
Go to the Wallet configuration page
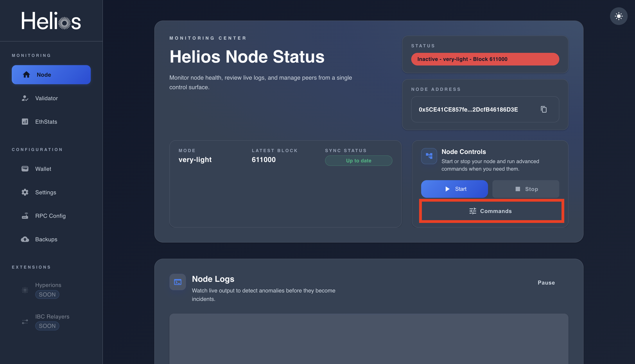coord(43,169)
